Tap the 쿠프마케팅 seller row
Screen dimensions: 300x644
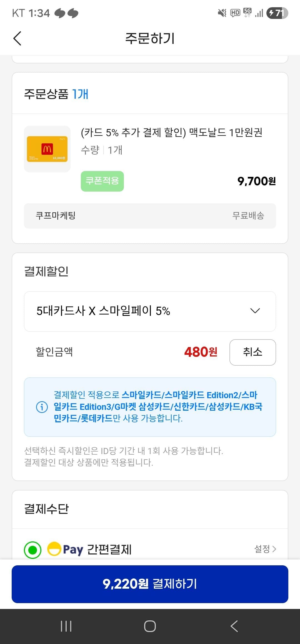(150, 216)
